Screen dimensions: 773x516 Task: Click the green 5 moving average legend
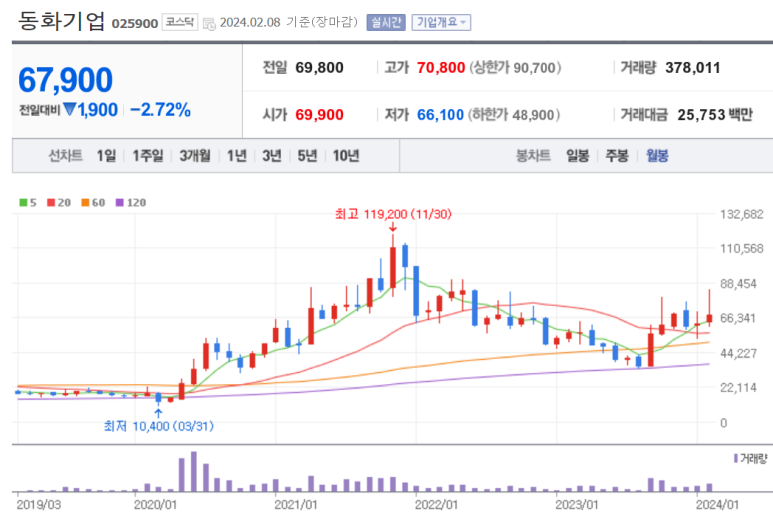pyautogui.click(x=28, y=203)
